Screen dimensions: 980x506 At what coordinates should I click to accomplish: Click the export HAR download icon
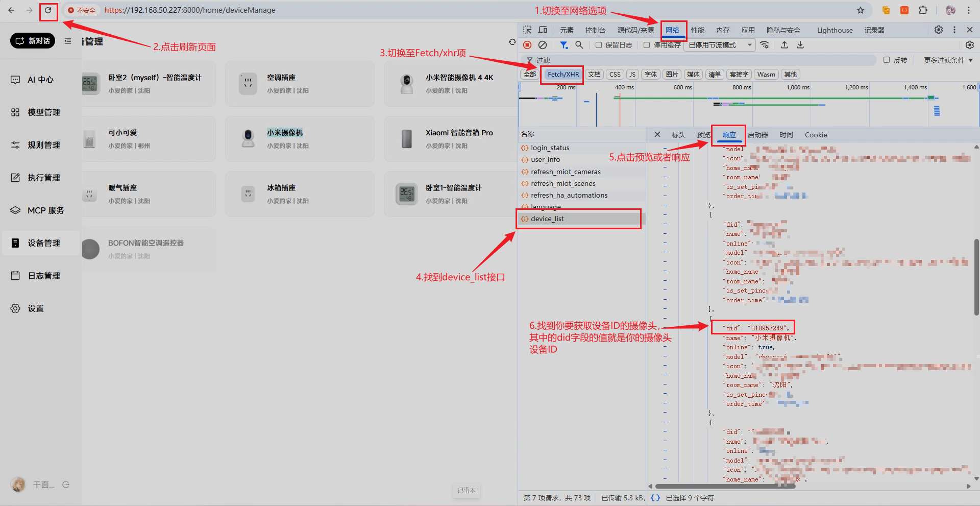800,45
